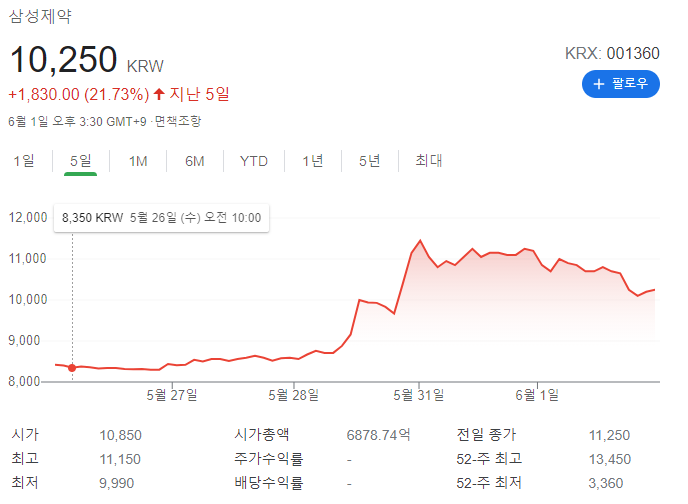Click the 5월 28일 axis date label
Viewport: 688px width, 504px height.
(294, 395)
